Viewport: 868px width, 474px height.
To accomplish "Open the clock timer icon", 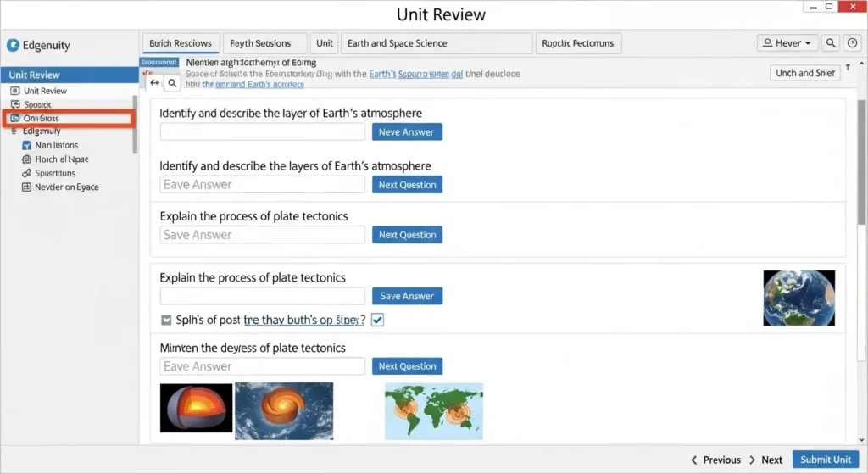I will click(853, 43).
